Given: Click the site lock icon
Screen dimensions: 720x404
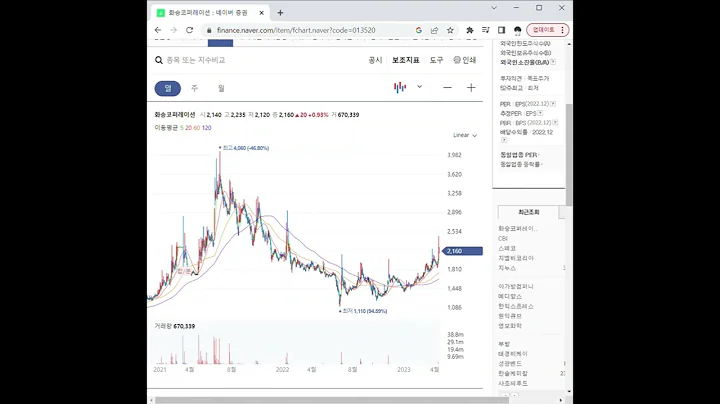Looking at the screenshot, I should 209,30.
